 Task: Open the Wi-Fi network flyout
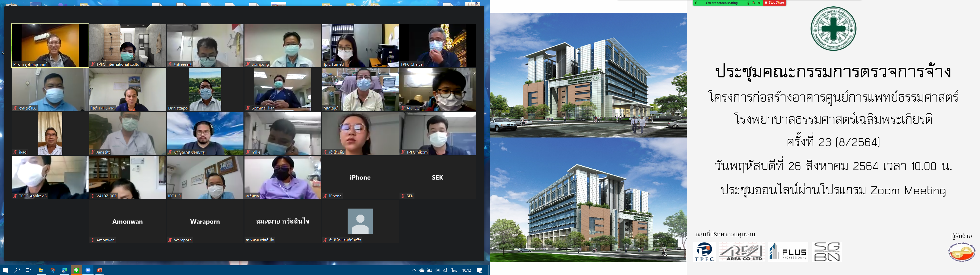pyautogui.click(x=445, y=270)
